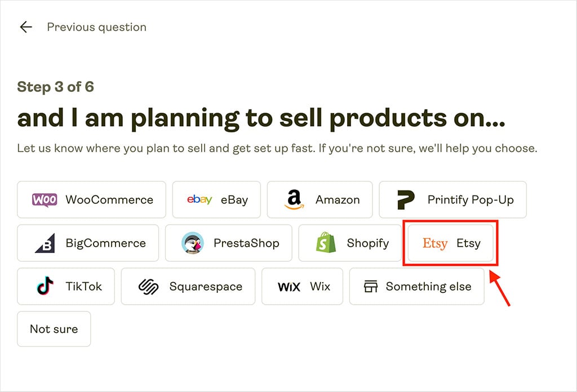577x392 pixels.
Task: Click the Squarespace logo icon
Action: coord(148,286)
